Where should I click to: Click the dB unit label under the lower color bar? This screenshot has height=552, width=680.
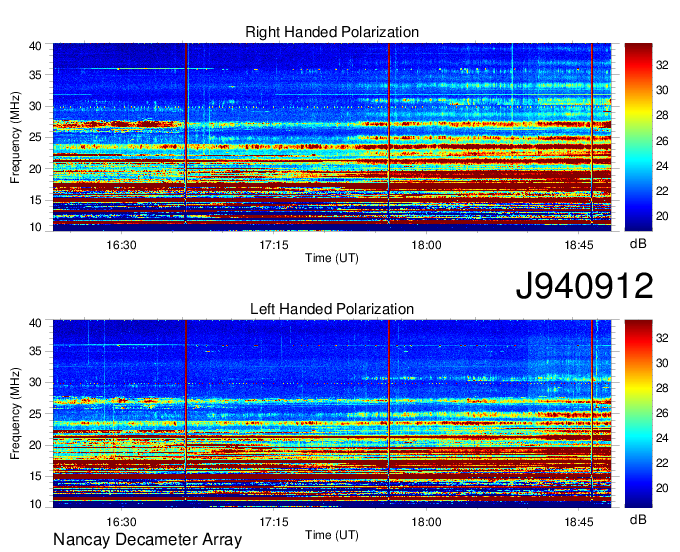coord(638,520)
